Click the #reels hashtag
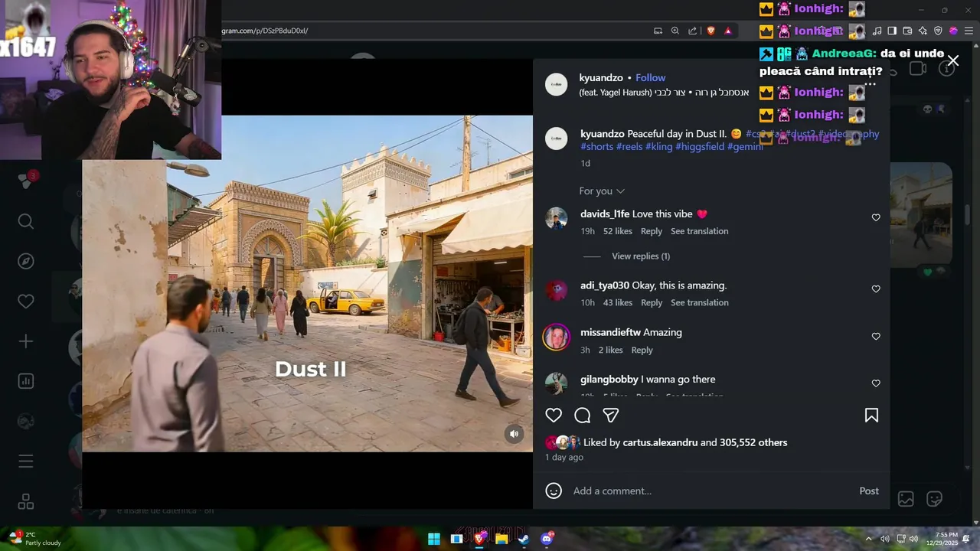Image resolution: width=980 pixels, height=551 pixels. pos(629,147)
